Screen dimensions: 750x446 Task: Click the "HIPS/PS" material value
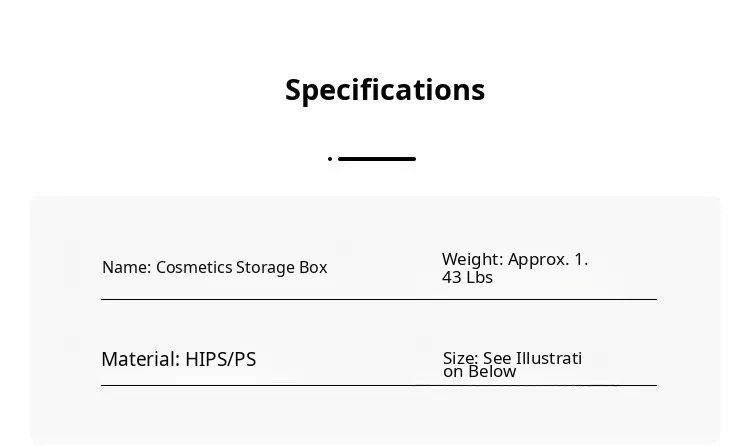[x=220, y=359]
